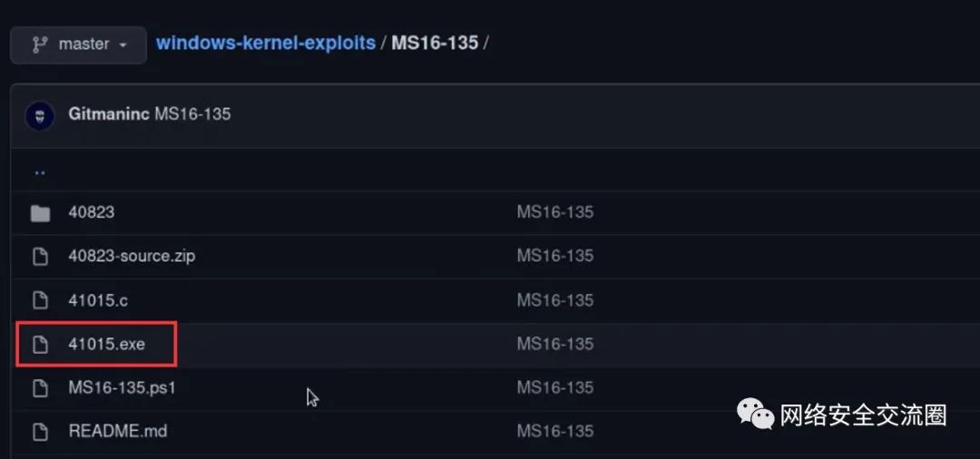Click the README.md file icon
Screen dimensions: 980x459
click(40, 431)
